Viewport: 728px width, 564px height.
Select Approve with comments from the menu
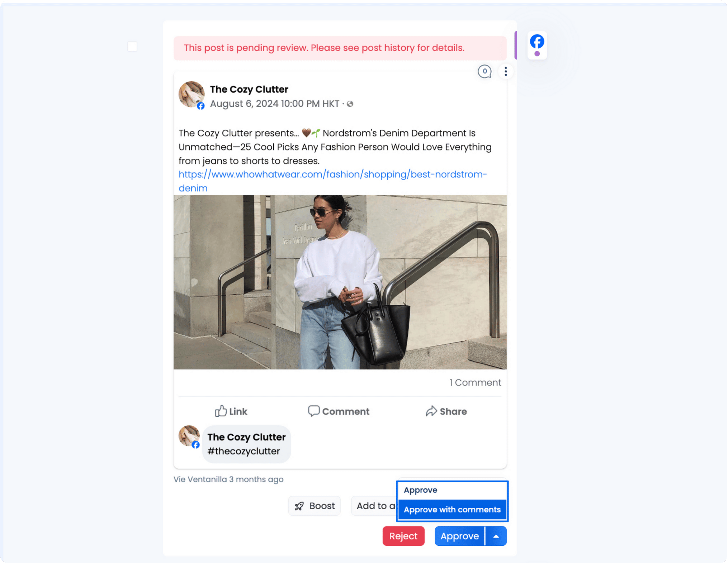click(x=452, y=509)
